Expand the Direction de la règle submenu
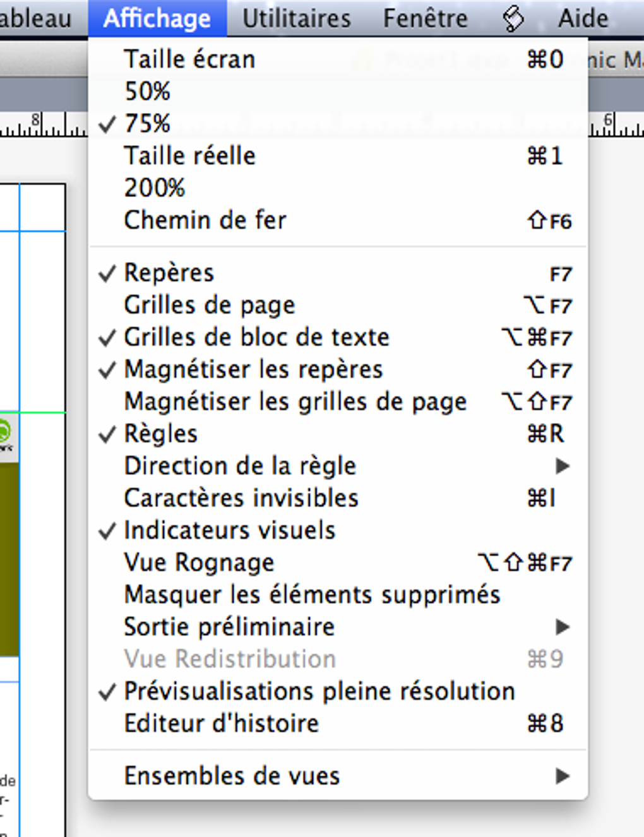This screenshot has height=837, width=644. (241, 466)
